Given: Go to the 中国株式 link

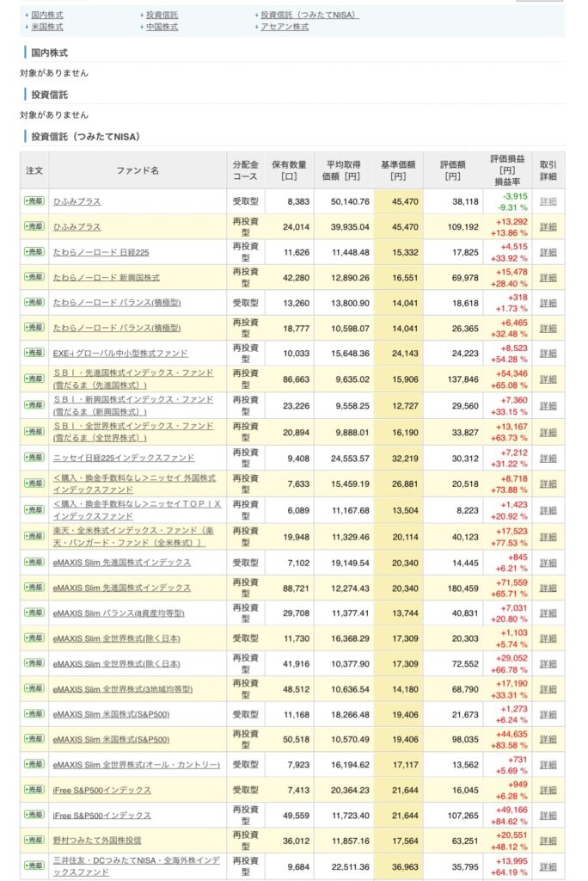Looking at the screenshot, I should (x=162, y=27).
